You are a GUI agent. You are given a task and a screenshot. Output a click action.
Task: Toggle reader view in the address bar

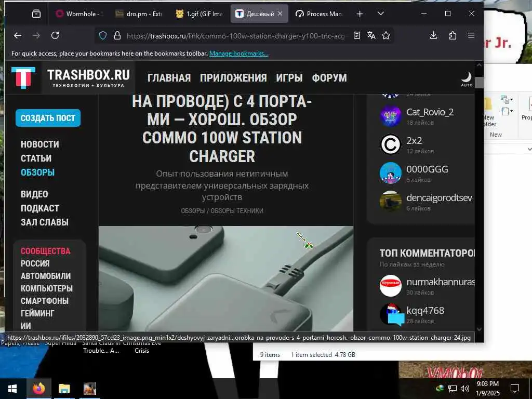coord(356,35)
